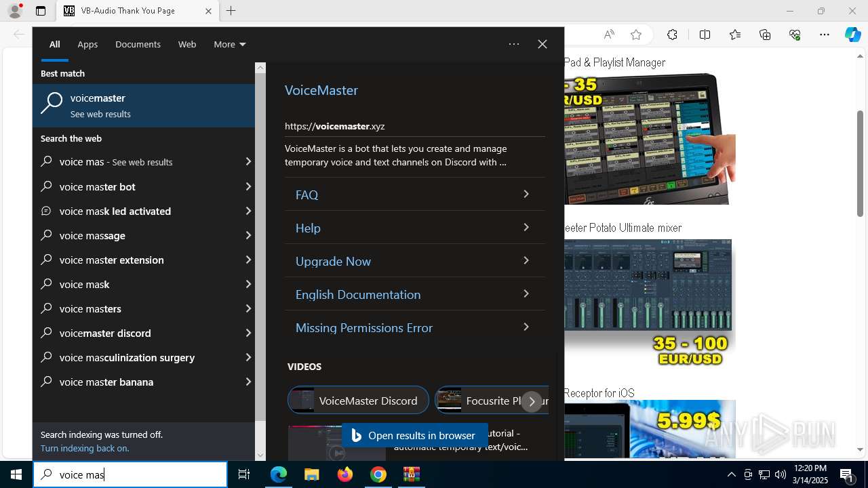868x488 pixels.
Task: Expand 'voice master bot' suggestion arrow
Action: pyautogui.click(x=248, y=186)
